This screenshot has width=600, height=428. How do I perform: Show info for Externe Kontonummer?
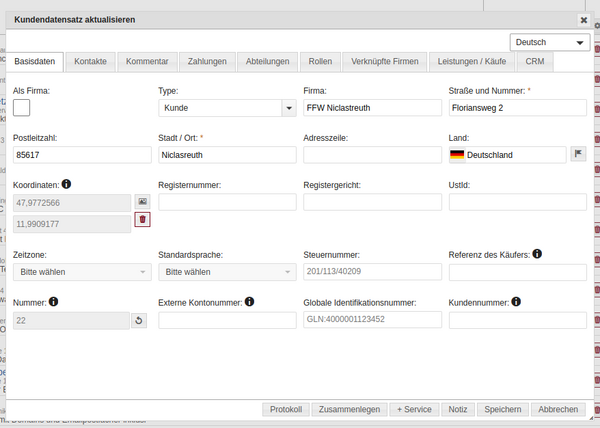point(249,301)
